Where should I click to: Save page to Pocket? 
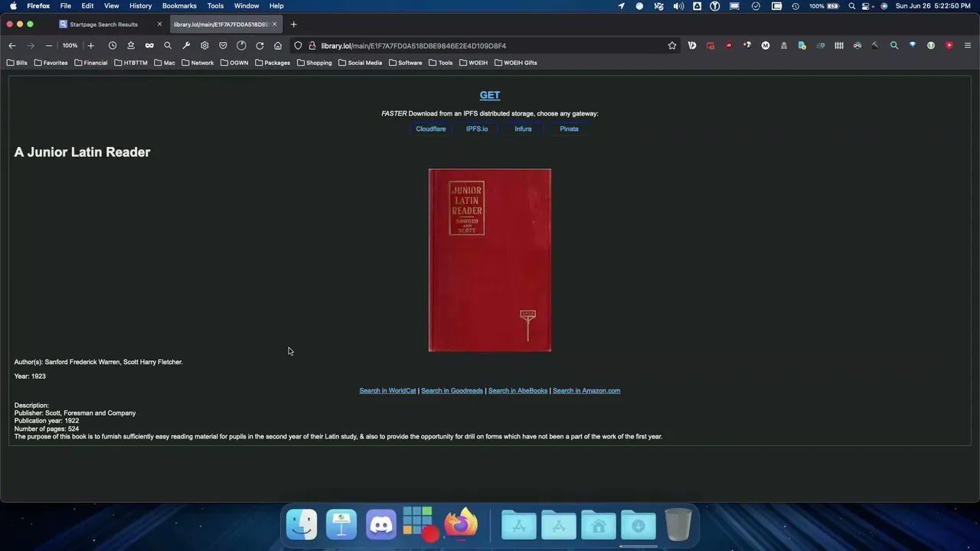tap(223, 46)
